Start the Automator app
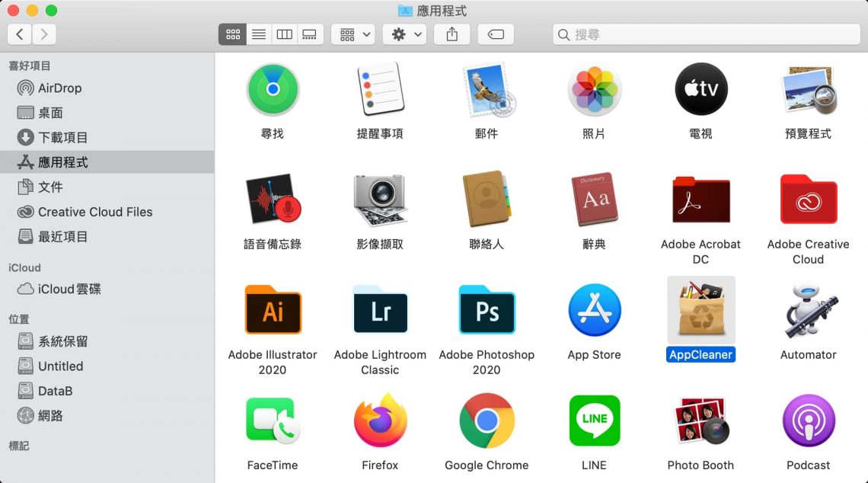The height and width of the screenshot is (483, 868). (x=808, y=311)
